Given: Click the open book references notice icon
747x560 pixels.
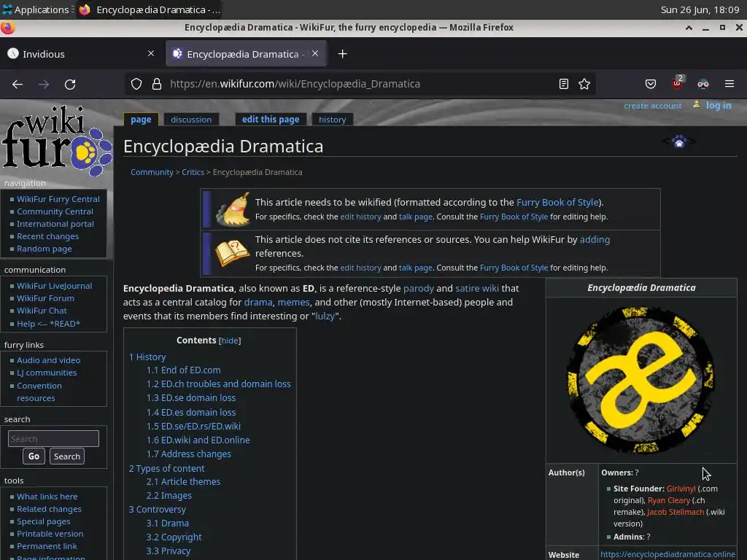Looking at the screenshot, I should click(x=233, y=252).
